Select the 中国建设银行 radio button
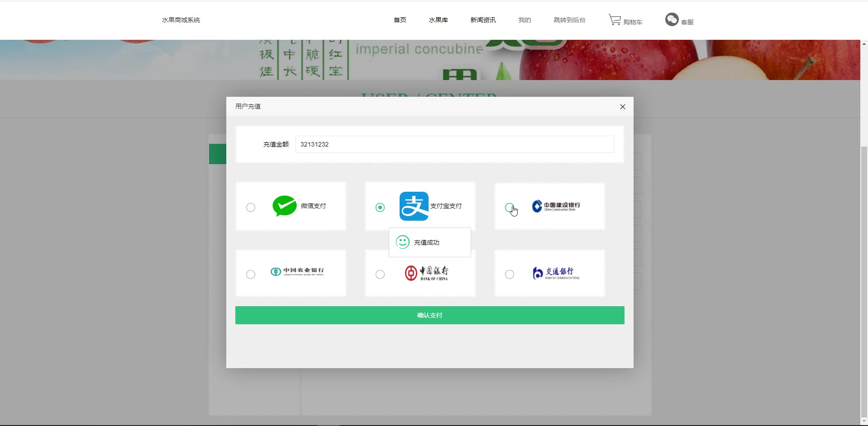 (x=509, y=208)
